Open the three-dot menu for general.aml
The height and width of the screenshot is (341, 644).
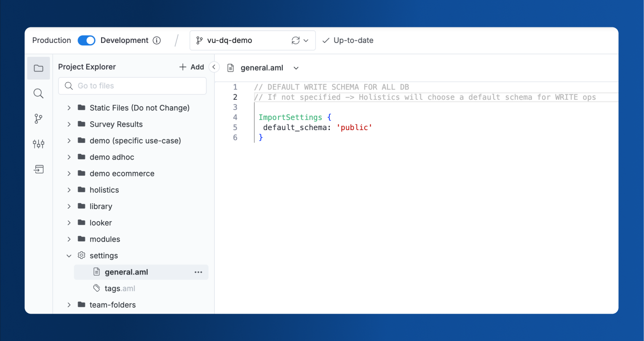click(198, 272)
